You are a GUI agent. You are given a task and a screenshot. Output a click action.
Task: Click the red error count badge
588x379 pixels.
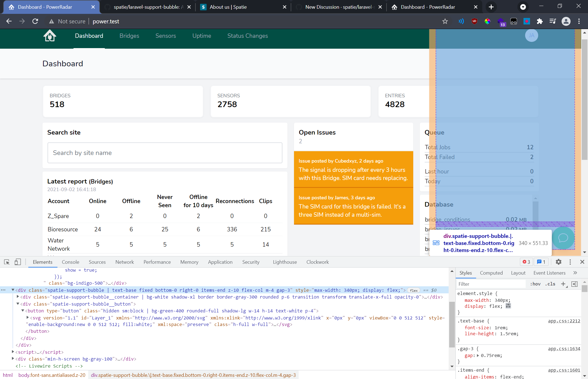coord(526,262)
